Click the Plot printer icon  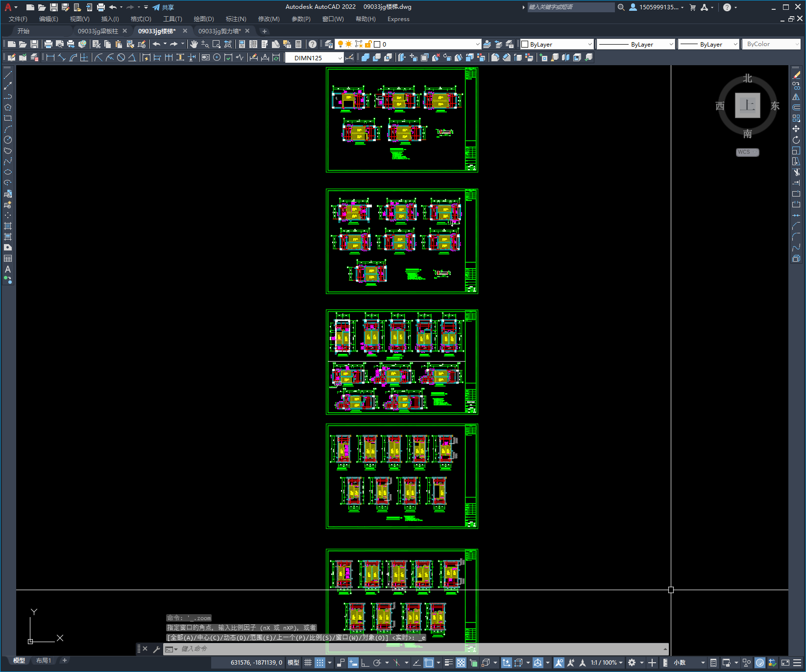pos(49,44)
